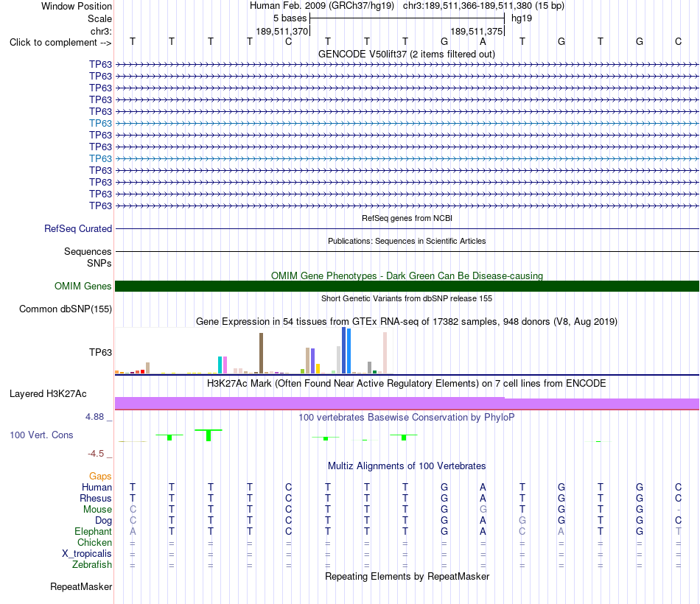Click the 'Common dbSNP(155)' label
The image size is (700, 604).
(65, 309)
